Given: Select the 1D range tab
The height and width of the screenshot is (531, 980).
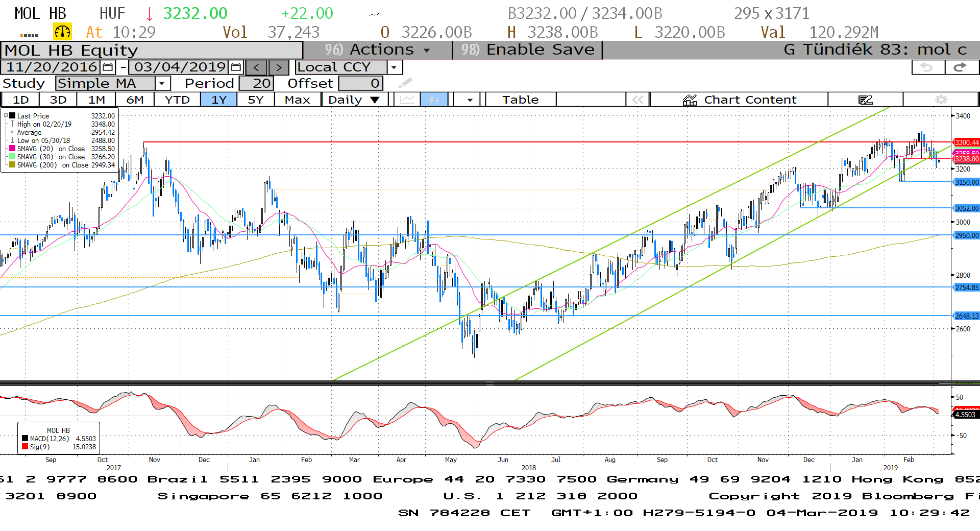Looking at the screenshot, I should (20, 100).
